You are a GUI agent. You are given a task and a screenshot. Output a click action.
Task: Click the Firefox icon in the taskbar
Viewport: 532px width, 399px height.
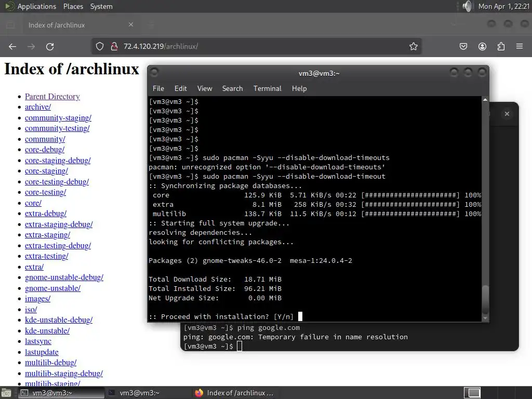pos(199,393)
